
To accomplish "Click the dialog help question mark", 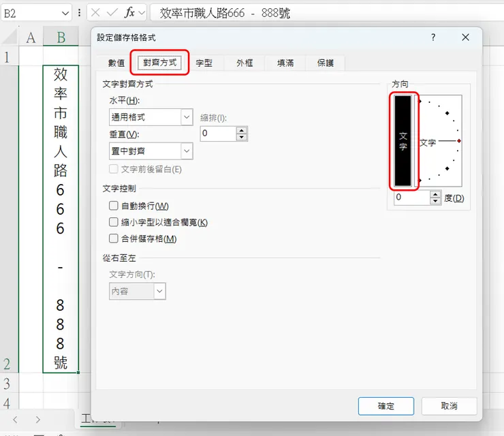I will [433, 37].
